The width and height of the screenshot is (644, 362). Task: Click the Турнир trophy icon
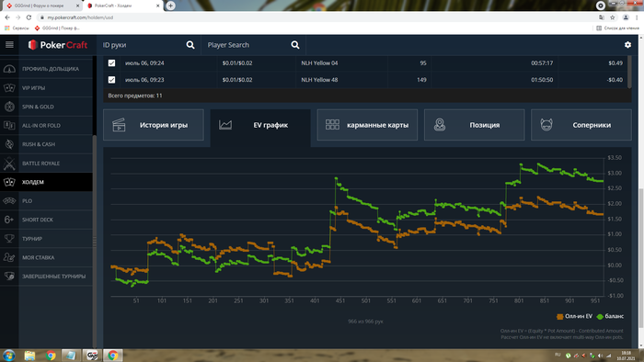coord(9,239)
